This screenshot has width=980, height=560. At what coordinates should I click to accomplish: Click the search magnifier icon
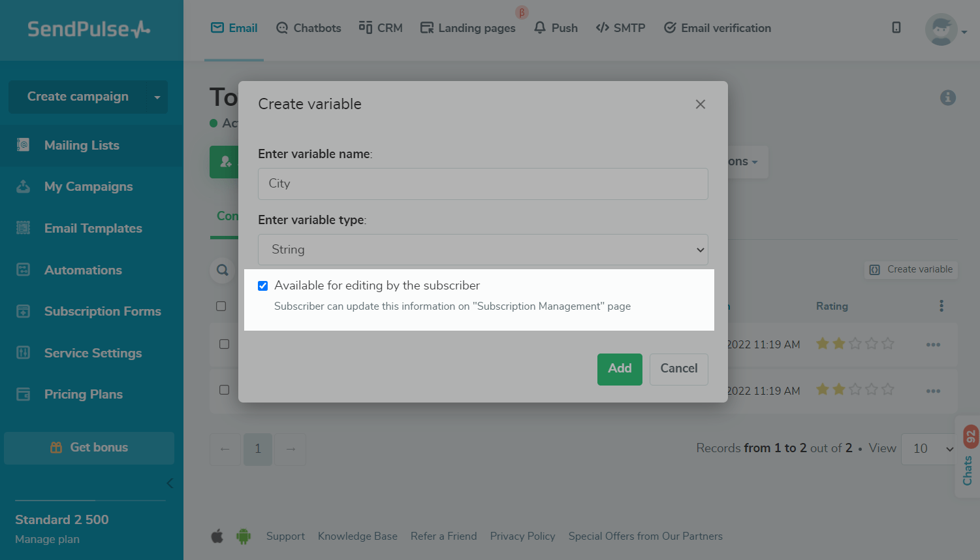(223, 270)
